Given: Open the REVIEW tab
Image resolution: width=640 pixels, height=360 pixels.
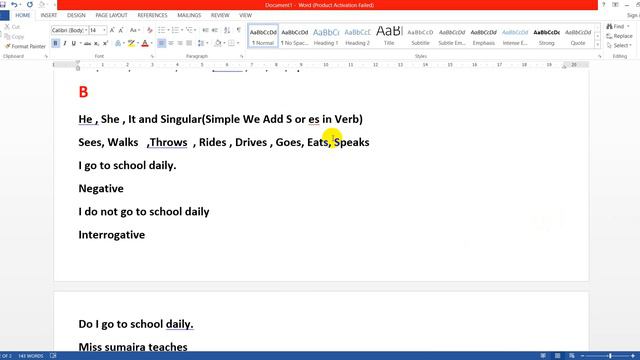Looking at the screenshot, I should [x=220, y=15].
